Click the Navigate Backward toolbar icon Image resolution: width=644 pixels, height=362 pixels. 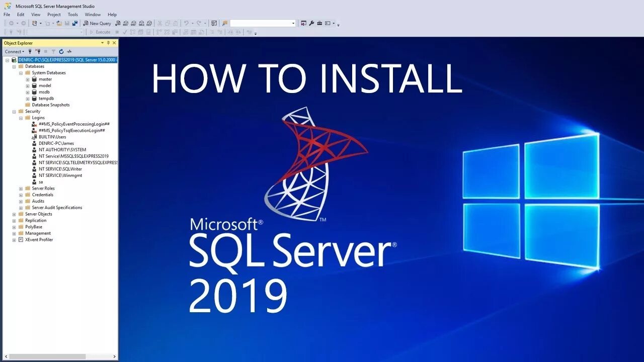point(11,23)
